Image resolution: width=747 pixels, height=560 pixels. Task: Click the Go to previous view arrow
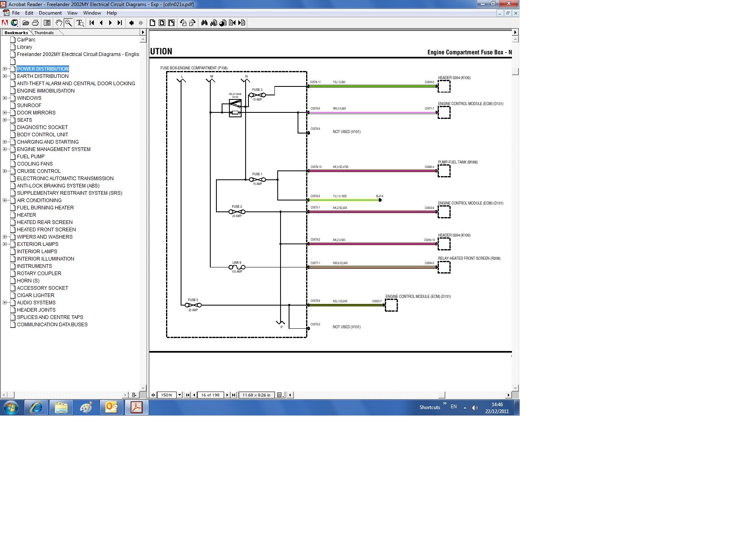point(132,23)
